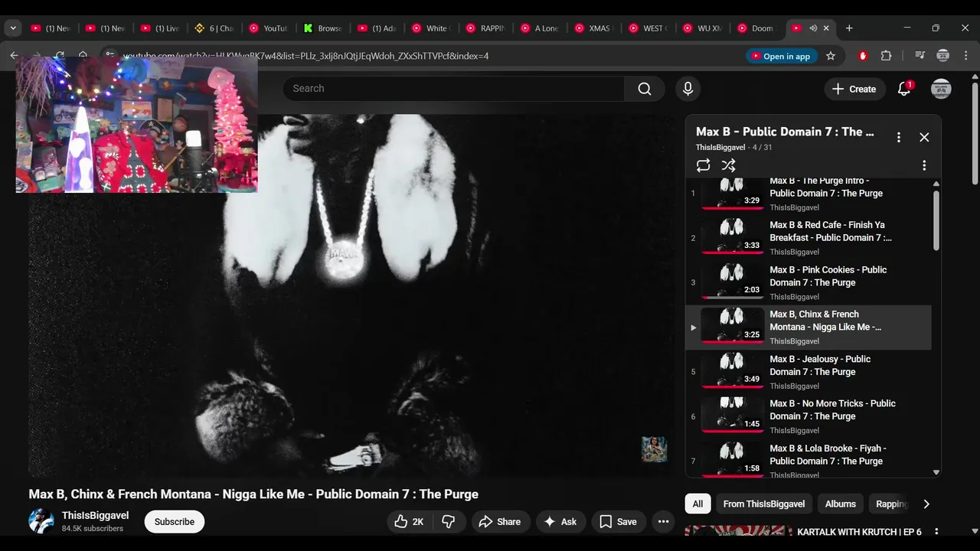Image resolution: width=980 pixels, height=551 pixels.
Task: Play Pink Cookies from the playlist
Action: (x=808, y=282)
